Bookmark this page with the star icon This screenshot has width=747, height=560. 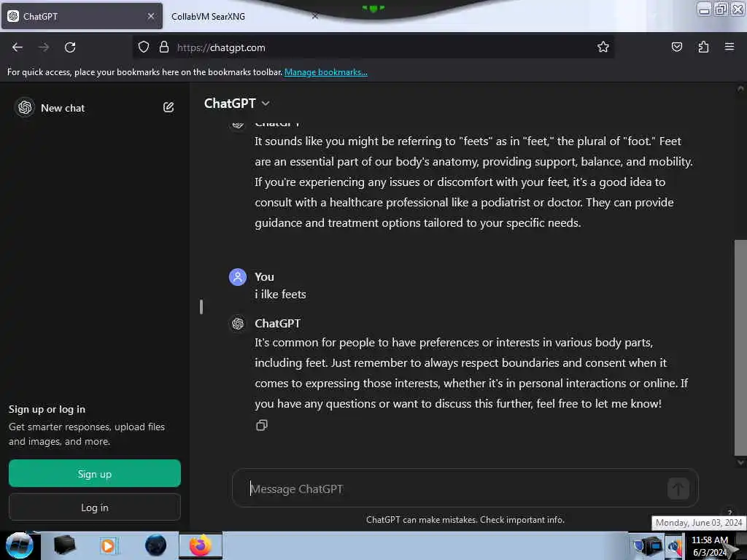(603, 47)
